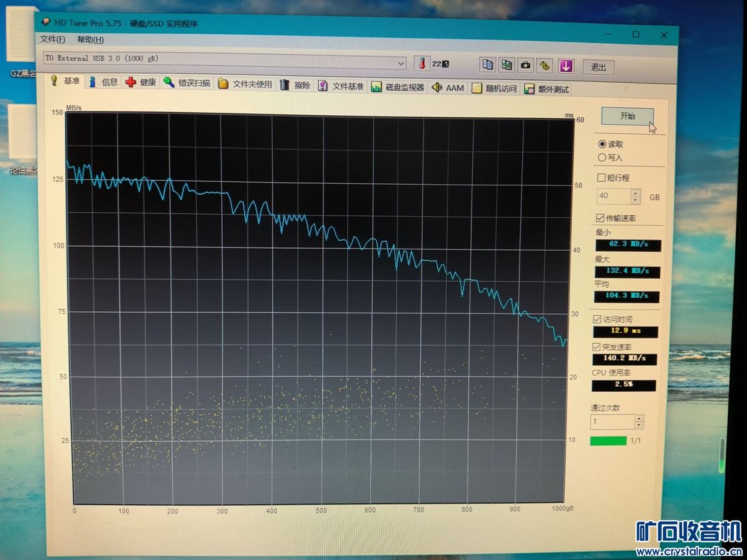Toggle the 传输速率 transfer rate checkbox
The width and height of the screenshot is (747, 560).
point(600,218)
